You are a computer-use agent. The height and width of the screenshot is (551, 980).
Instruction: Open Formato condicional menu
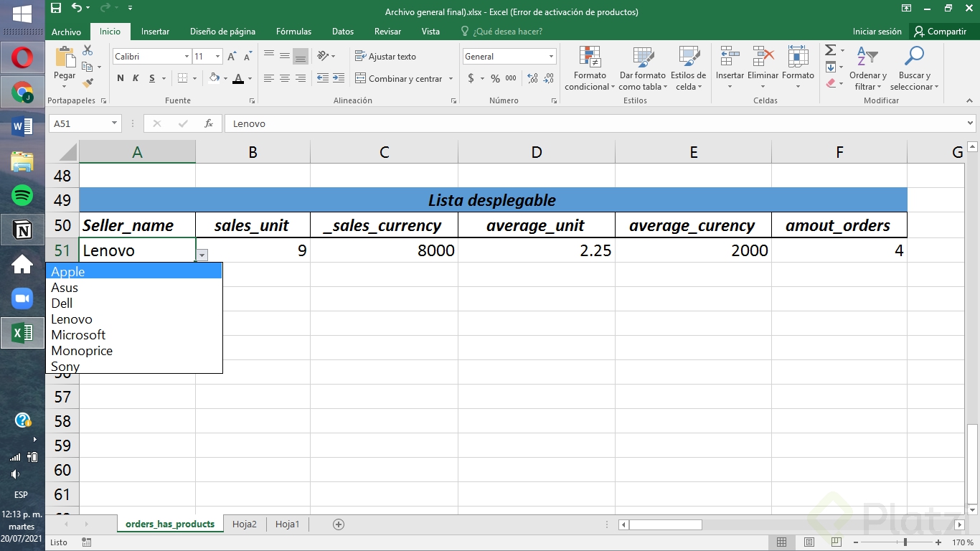(x=590, y=69)
